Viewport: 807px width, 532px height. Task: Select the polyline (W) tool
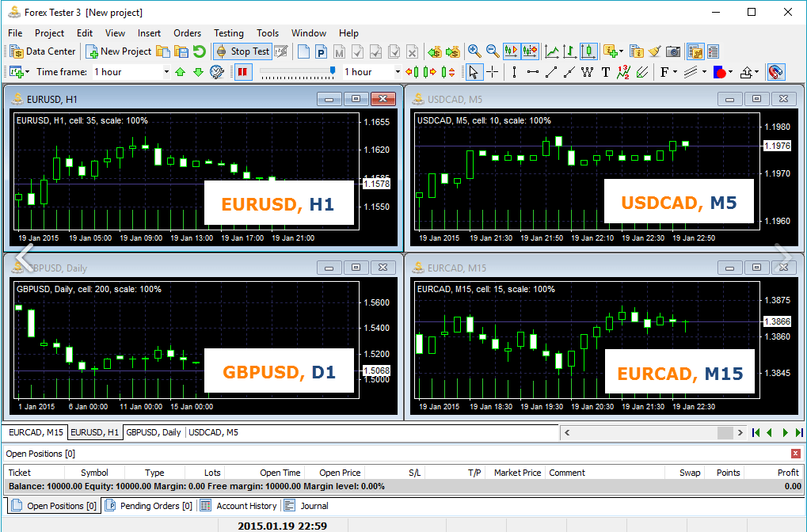click(x=588, y=72)
